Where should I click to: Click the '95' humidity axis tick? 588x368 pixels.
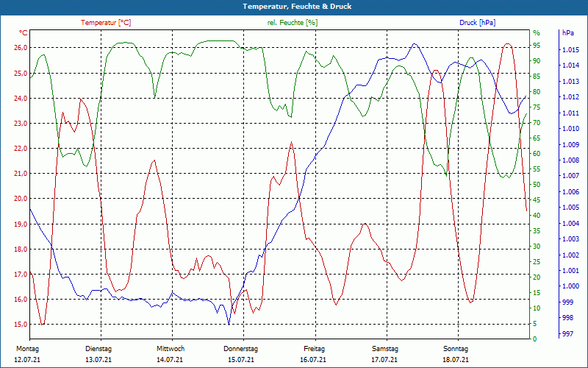[537, 46]
